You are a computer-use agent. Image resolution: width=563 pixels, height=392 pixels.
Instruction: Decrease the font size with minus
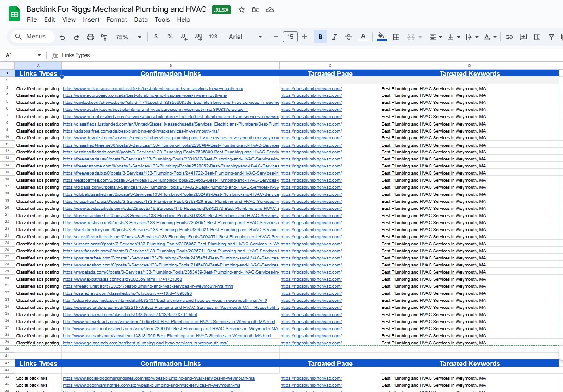coord(276,37)
